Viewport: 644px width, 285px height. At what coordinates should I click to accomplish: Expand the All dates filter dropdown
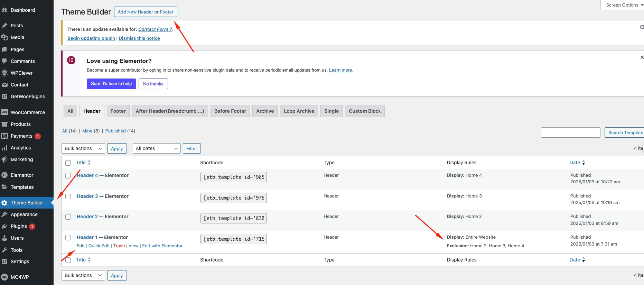point(157,148)
